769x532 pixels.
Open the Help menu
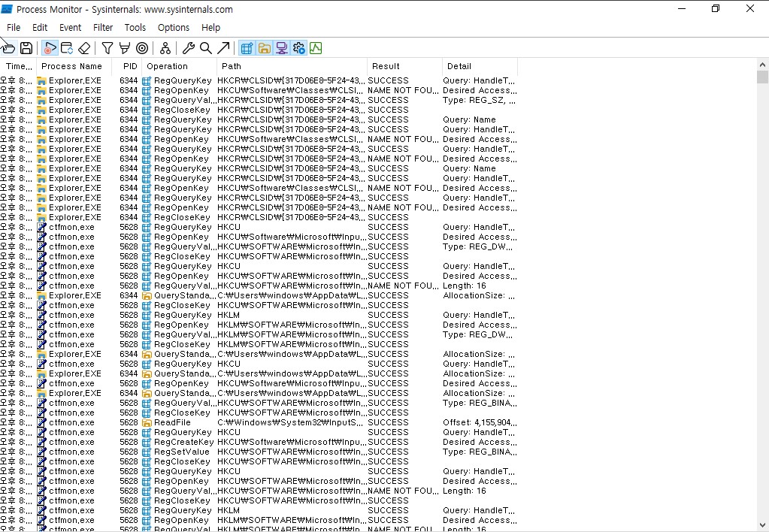211,28
